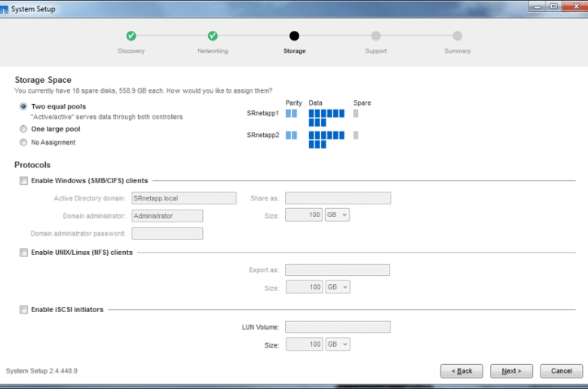The width and height of the screenshot is (588, 389).
Task: Click the NFS export Size value field
Action: (x=304, y=287)
